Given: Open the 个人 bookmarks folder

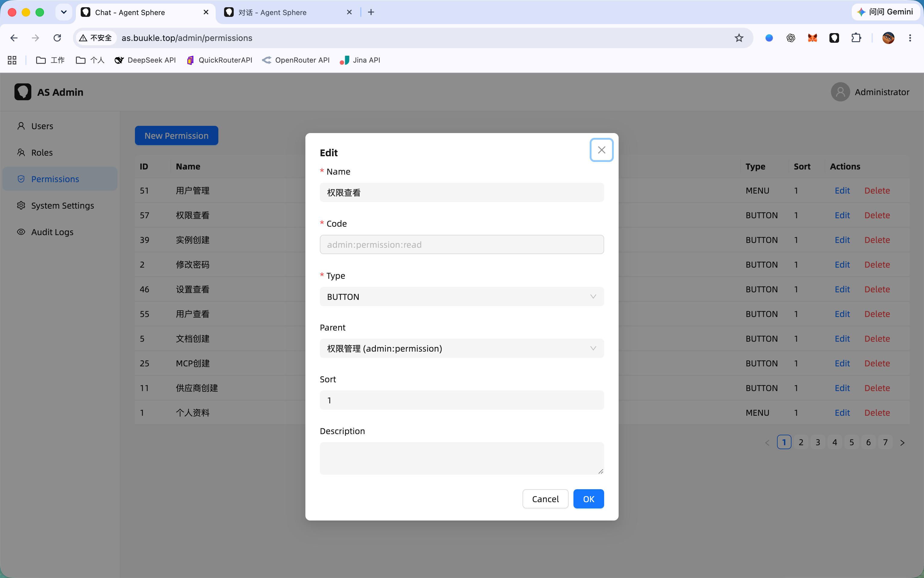Looking at the screenshot, I should point(90,60).
